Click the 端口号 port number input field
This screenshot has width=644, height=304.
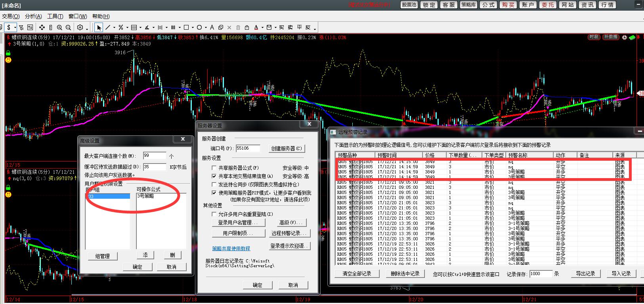248,148
